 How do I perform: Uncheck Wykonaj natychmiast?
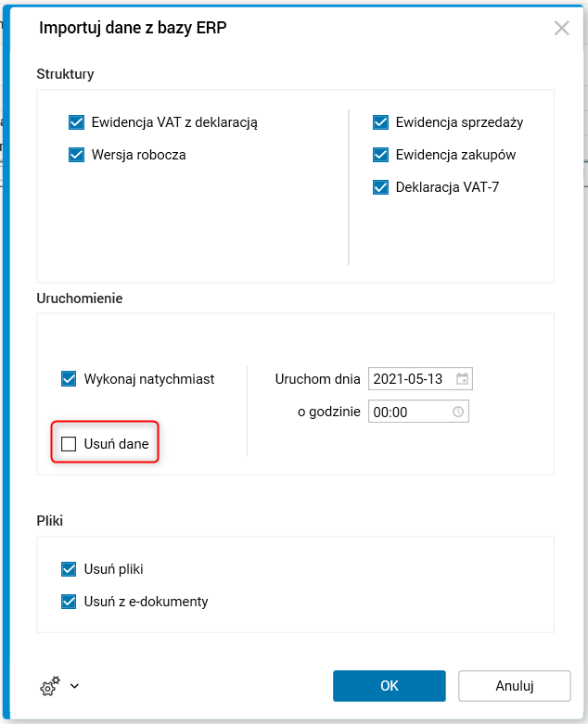[x=69, y=378]
